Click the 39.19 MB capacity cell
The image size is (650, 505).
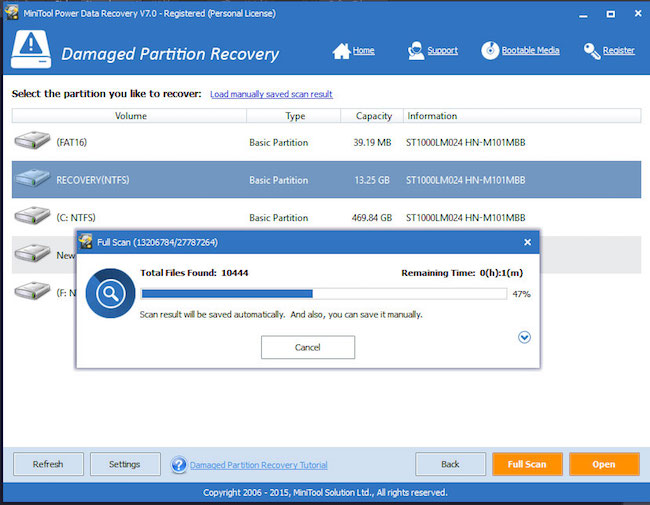point(372,142)
